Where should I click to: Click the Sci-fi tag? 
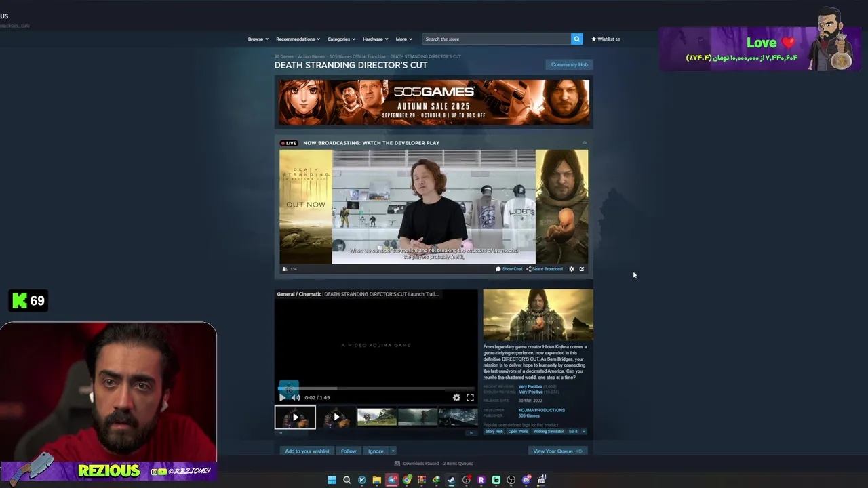tap(573, 431)
